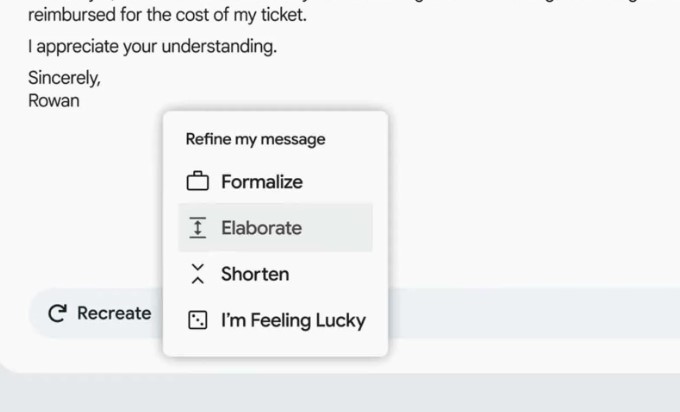Click the collapse-arrows icon beside Shorten
Screen dimensions: 680x412
point(198,274)
